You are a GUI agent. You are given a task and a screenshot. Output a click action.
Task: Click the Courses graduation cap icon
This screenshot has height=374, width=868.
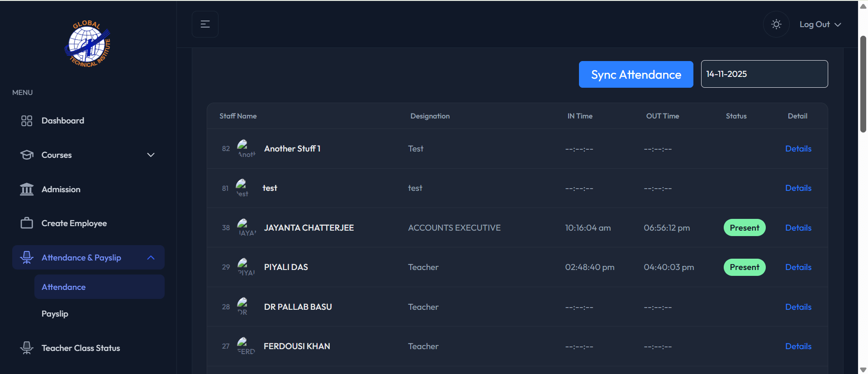coord(27,155)
